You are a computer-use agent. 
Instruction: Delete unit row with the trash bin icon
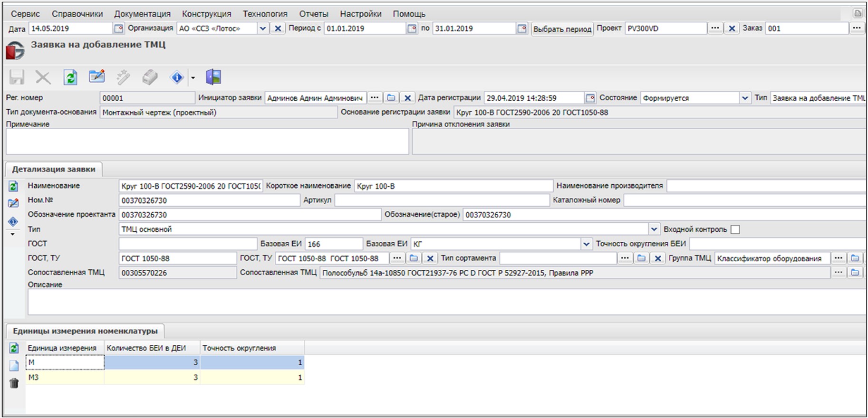14,383
